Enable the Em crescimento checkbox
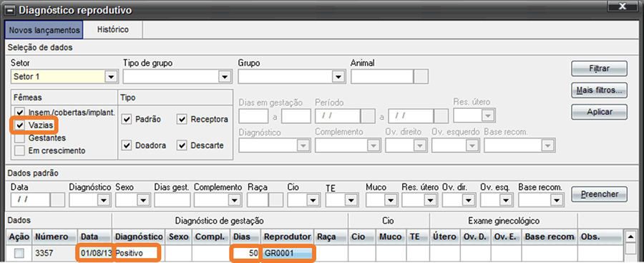Image resolution: width=644 pixels, height=263 pixels. [19, 150]
